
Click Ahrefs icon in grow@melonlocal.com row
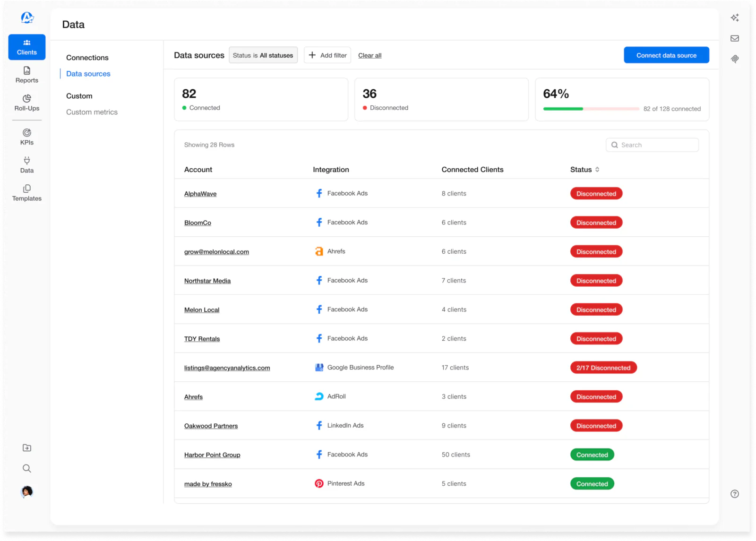pos(319,251)
